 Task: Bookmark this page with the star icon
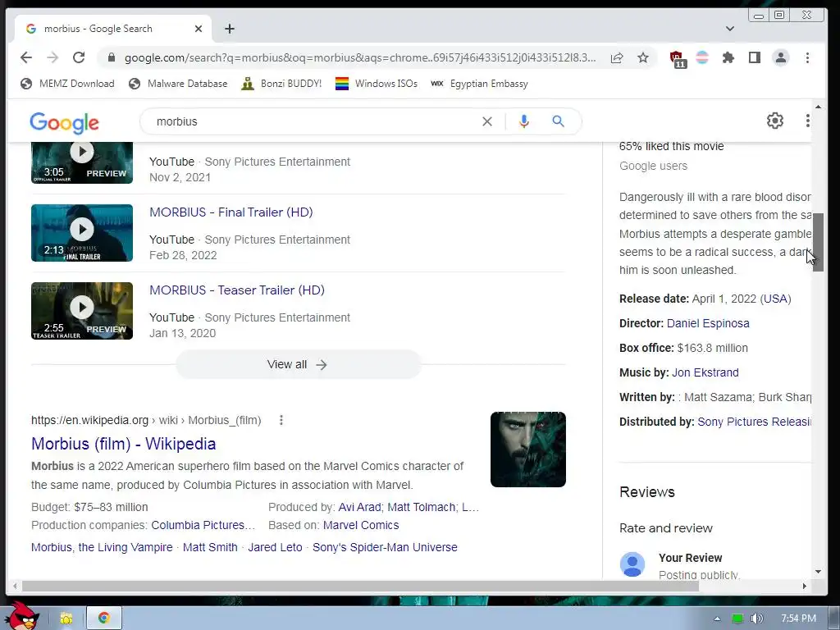click(643, 57)
